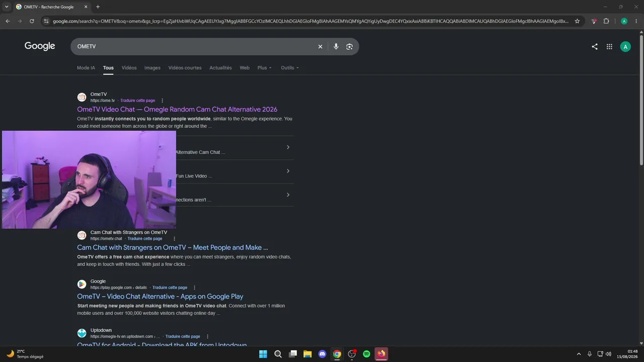This screenshot has width=644, height=362.
Task: Open the OmeTV favicon at ome.tv
Action: 82,97
